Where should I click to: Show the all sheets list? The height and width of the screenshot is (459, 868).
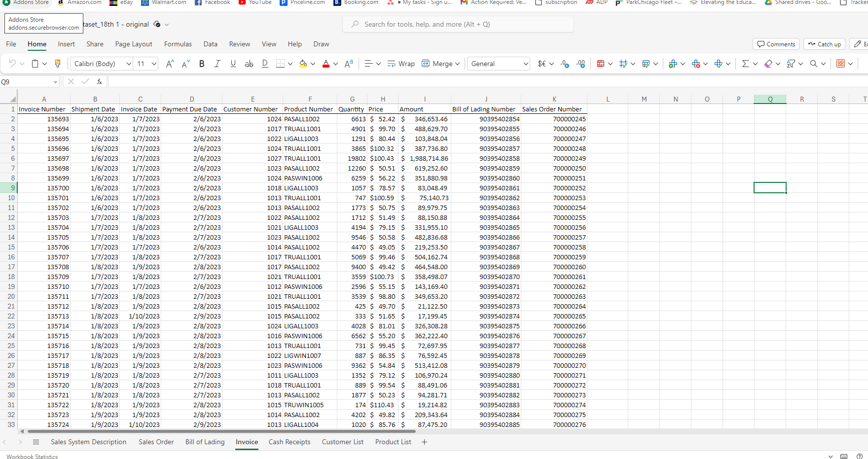[x=36, y=442]
